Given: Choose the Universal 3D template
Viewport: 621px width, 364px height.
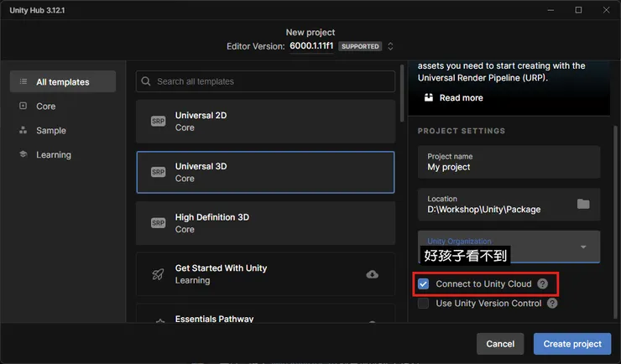Looking at the screenshot, I should (x=265, y=172).
